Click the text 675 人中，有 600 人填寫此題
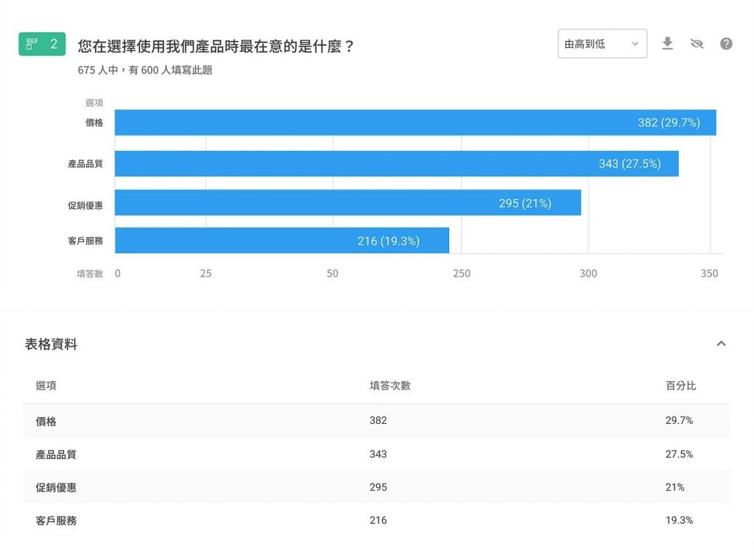The width and height of the screenshot is (754, 560). pyautogui.click(x=145, y=70)
